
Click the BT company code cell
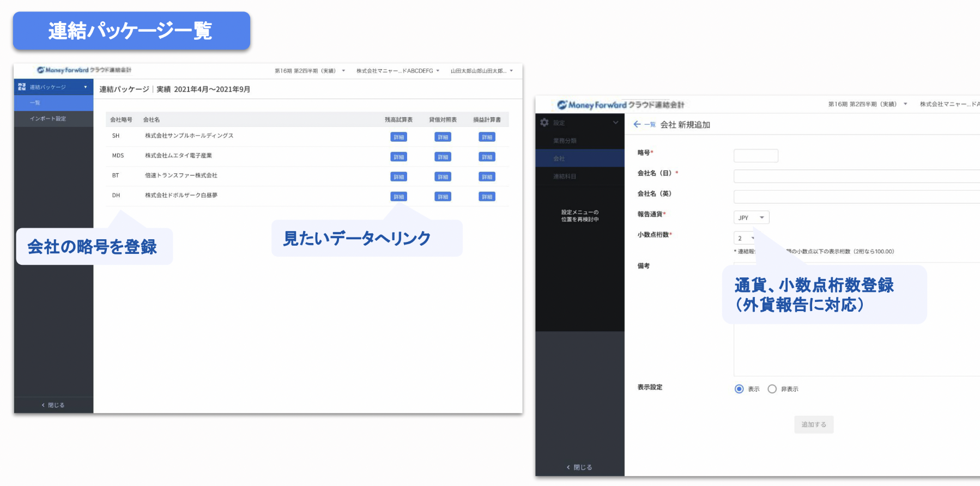pyautogui.click(x=116, y=175)
